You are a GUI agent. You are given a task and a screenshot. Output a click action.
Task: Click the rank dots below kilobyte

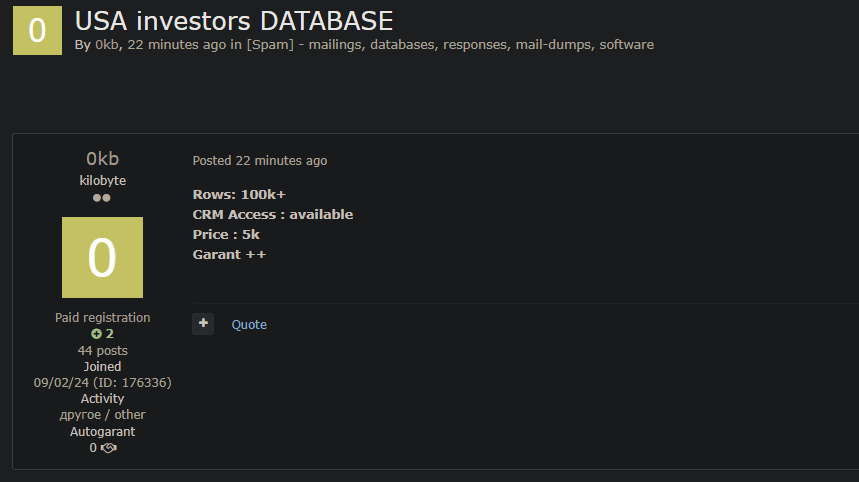[102, 198]
